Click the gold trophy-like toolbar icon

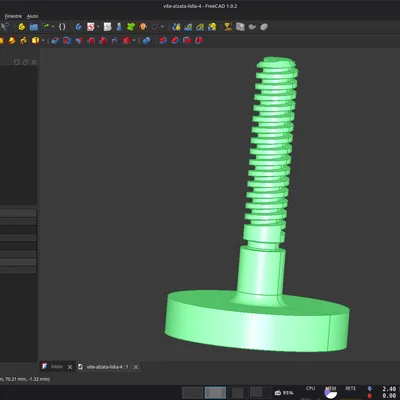coord(228,27)
